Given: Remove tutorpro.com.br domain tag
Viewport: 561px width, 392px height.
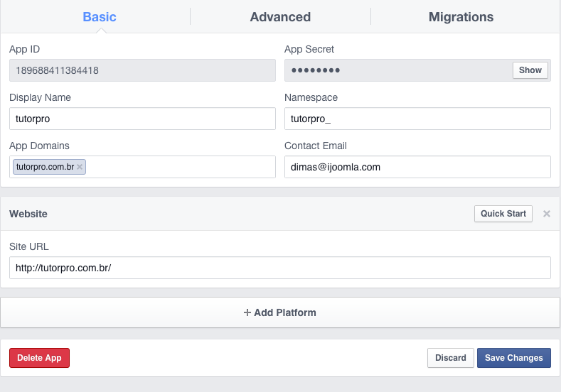Looking at the screenshot, I should pyautogui.click(x=80, y=167).
